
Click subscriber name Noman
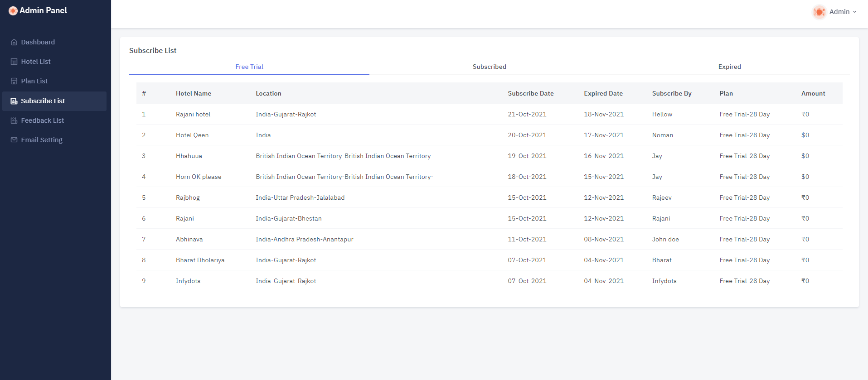[663, 135]
